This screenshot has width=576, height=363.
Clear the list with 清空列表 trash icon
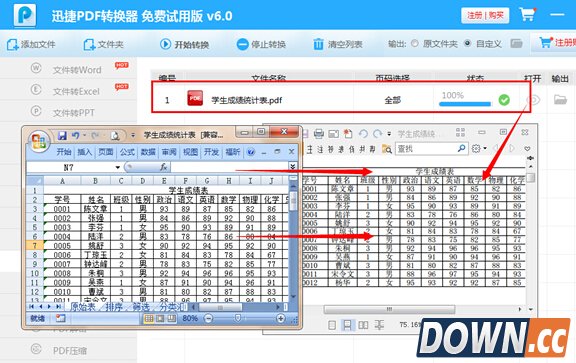[318, 44]
